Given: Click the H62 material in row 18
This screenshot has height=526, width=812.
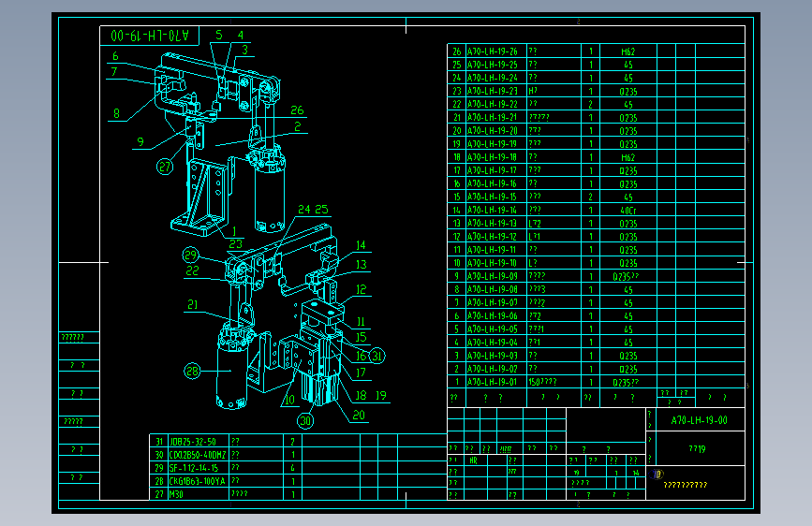Looking at the screenshot, I should coord(628,157).
